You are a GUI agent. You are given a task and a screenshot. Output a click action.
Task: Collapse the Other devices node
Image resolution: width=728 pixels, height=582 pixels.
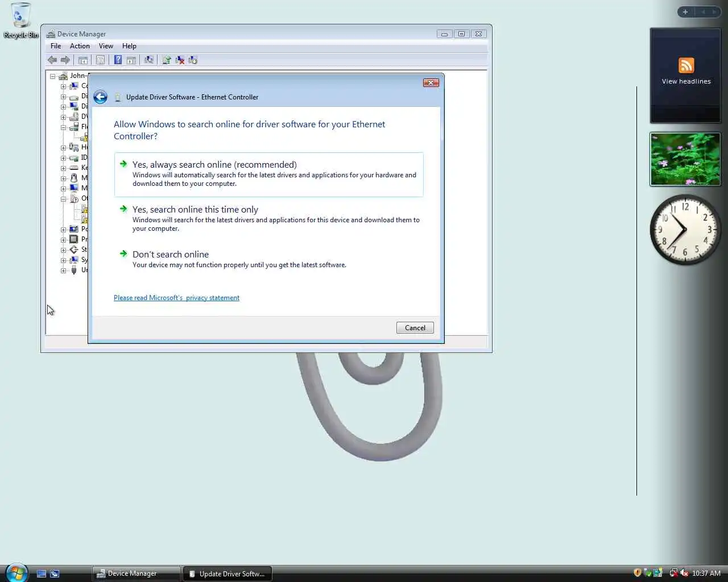click(x=64, y=199)
